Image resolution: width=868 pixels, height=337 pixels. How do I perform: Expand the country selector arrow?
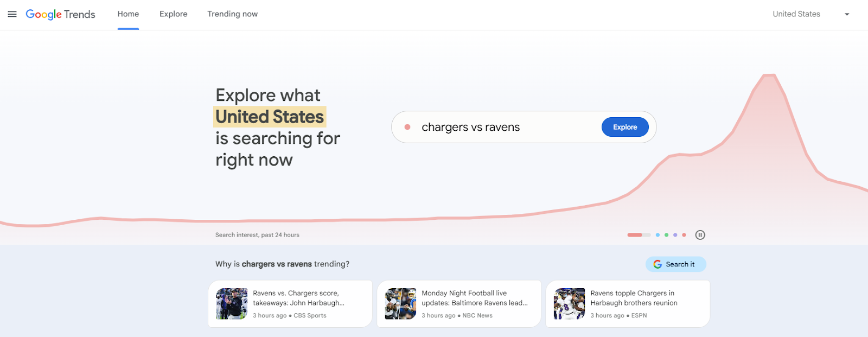tap(846, 14)
